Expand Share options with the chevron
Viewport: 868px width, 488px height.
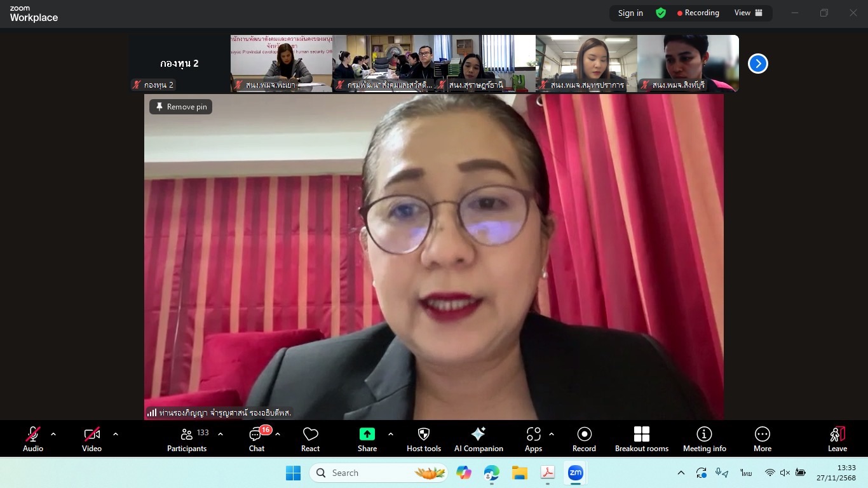tap(390, 434)
